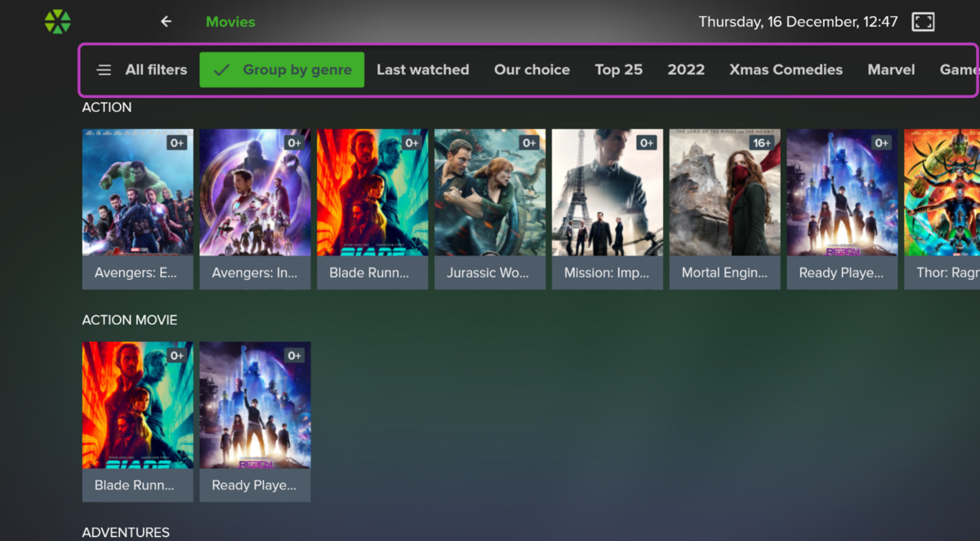Click the green triangle app logo

57,22
